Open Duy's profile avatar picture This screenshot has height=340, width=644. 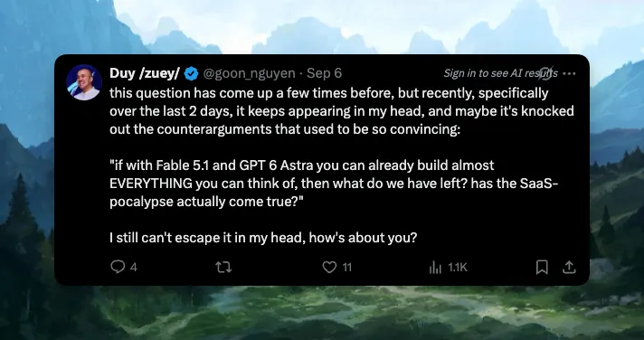(84, 82)
